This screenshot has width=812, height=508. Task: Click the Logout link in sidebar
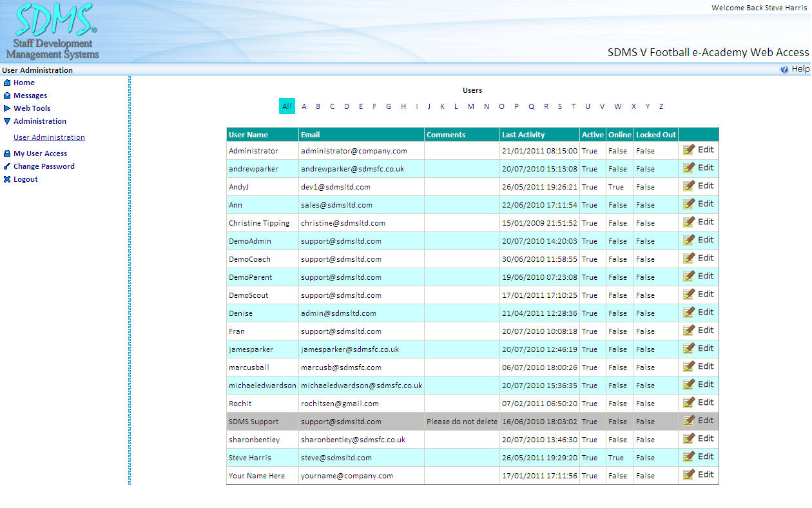coord(26,179)
